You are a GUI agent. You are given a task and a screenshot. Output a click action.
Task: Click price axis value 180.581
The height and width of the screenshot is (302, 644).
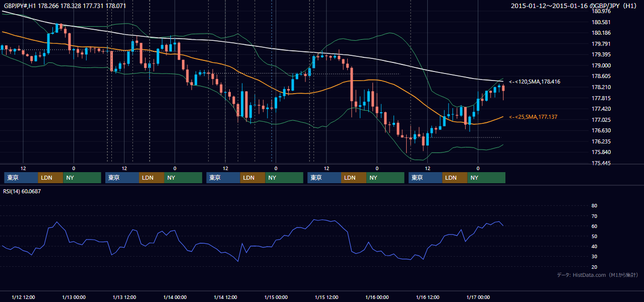click(x=601, y=22)
